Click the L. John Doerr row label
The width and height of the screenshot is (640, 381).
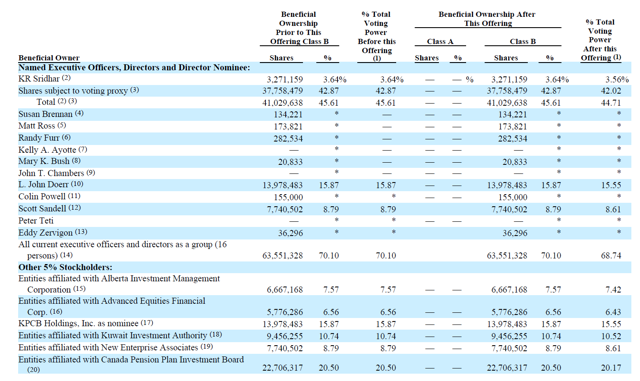coord(43,185)
